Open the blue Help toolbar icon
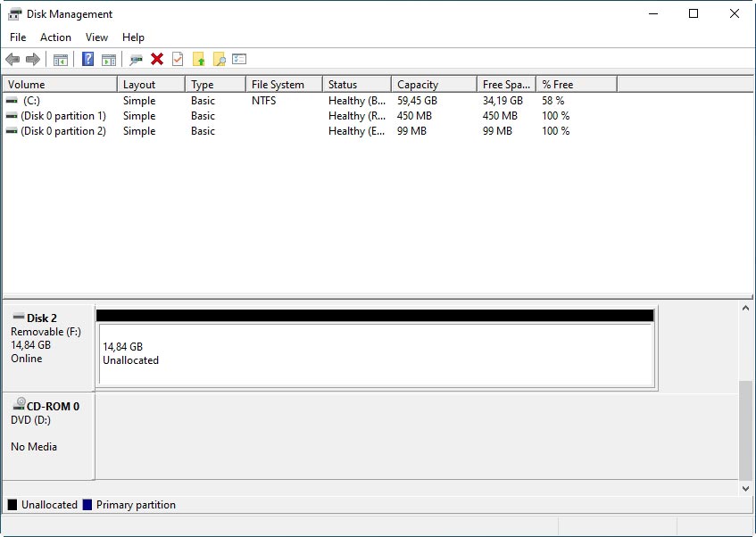The width and height of the screenshot is (756, 537). 87,59
